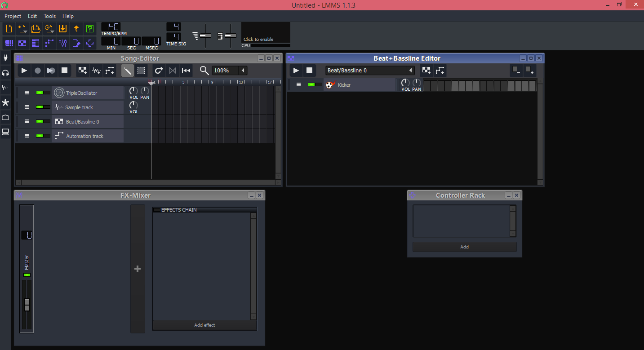
Task: Export the current project icon
Action: (x=76, y=29)
